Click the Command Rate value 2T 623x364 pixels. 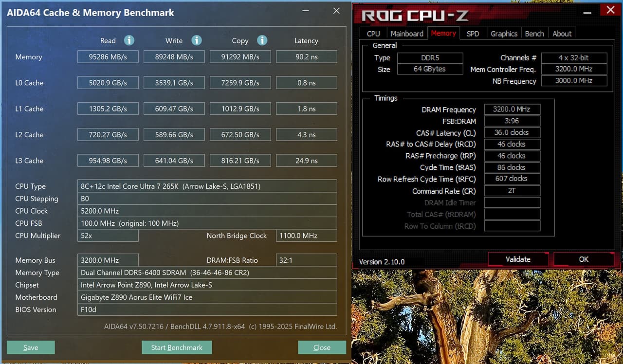click(x=512, y=191)
